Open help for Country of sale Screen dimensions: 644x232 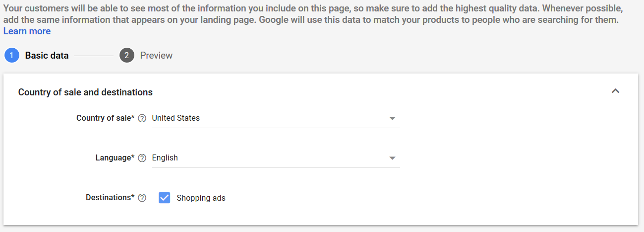[142, 118]
